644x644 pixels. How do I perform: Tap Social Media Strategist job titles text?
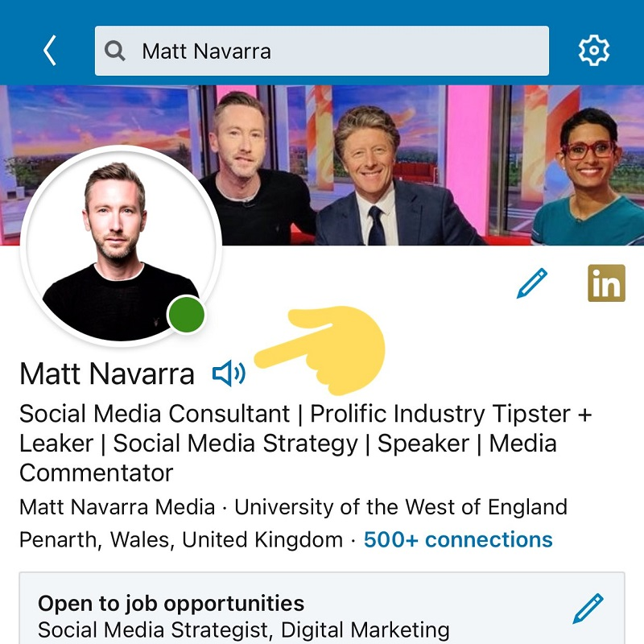(x=244, y=630)
